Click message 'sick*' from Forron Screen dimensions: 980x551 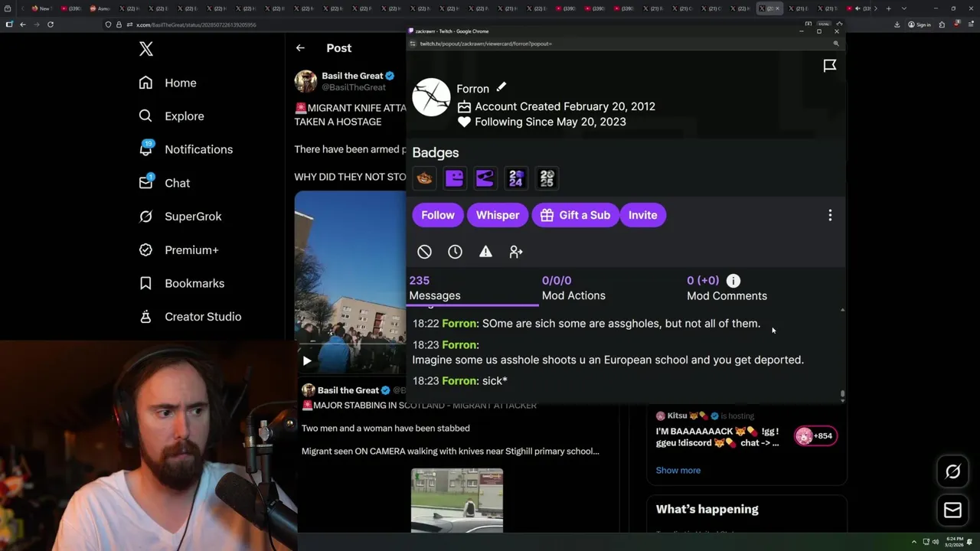[495, 381]
